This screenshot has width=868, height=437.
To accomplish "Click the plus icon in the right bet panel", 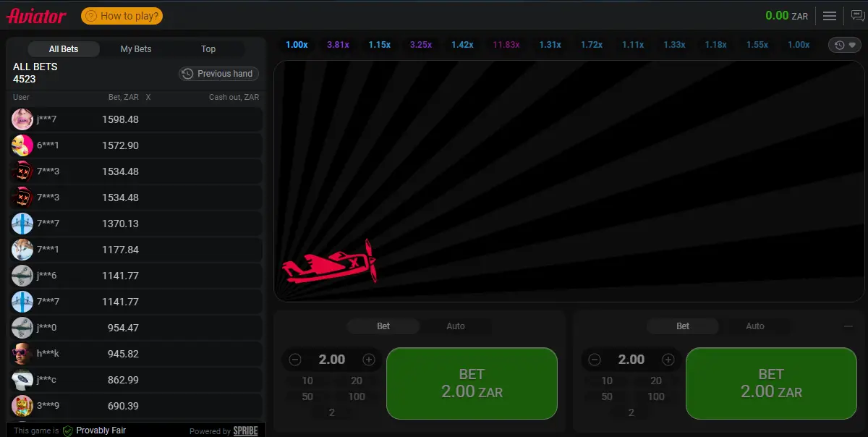I will 668,360.
